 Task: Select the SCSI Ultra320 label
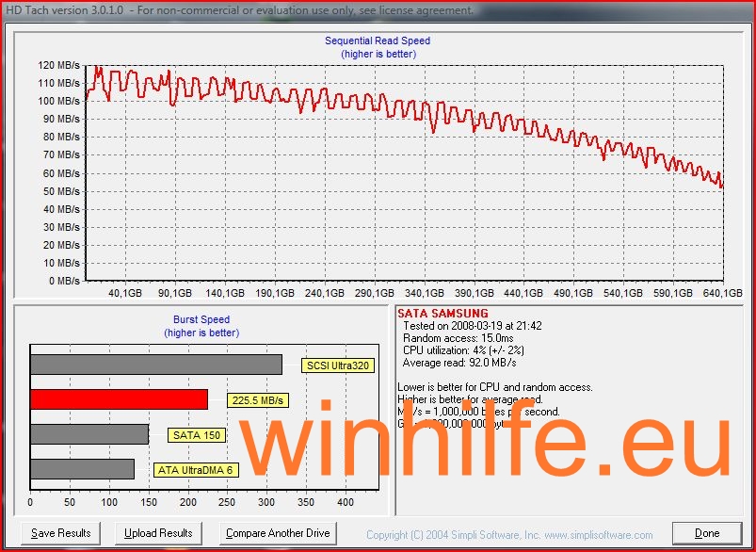(337, 365)
